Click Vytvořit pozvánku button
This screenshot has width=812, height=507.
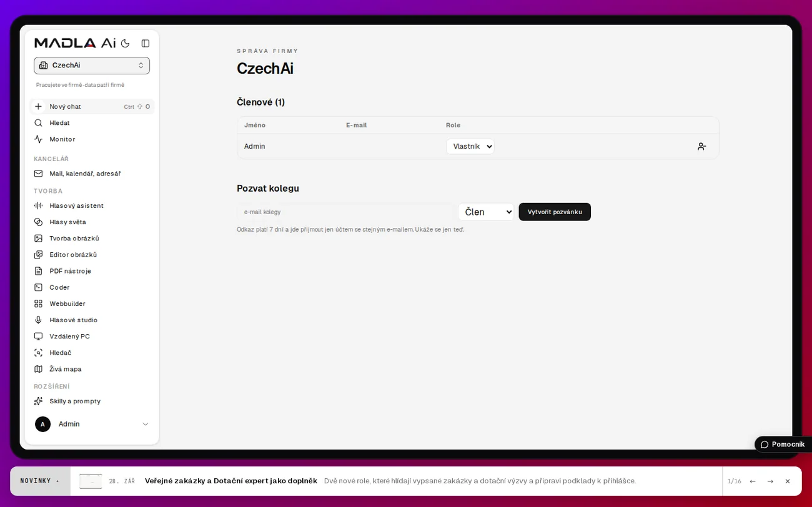555,212
